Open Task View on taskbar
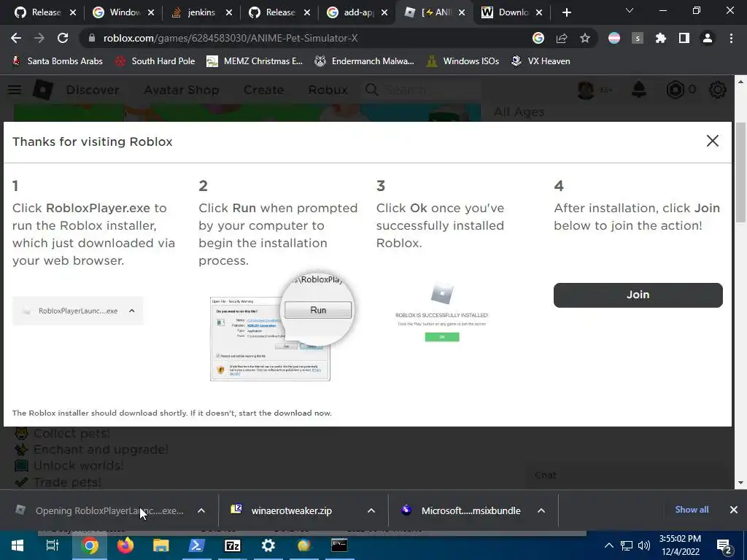 (x=53, y=545)
